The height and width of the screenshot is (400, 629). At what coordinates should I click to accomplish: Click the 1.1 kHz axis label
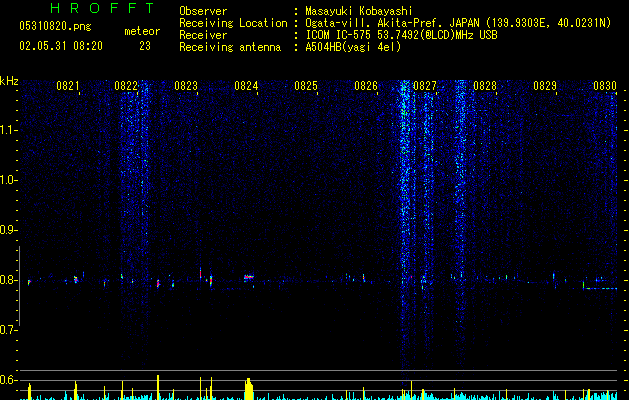[8, 130]
